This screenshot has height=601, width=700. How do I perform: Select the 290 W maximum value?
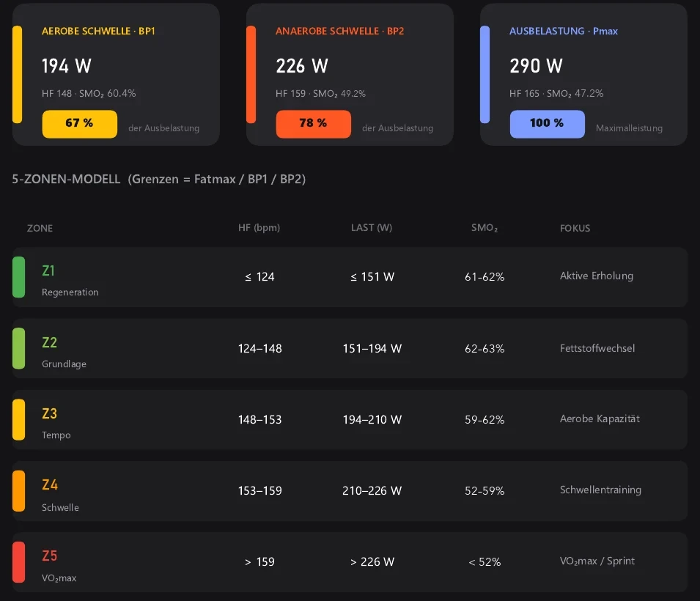[x=536, y=66]
